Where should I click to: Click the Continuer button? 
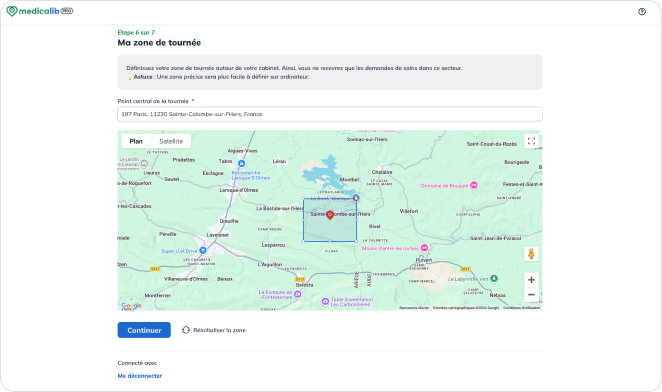144,330
